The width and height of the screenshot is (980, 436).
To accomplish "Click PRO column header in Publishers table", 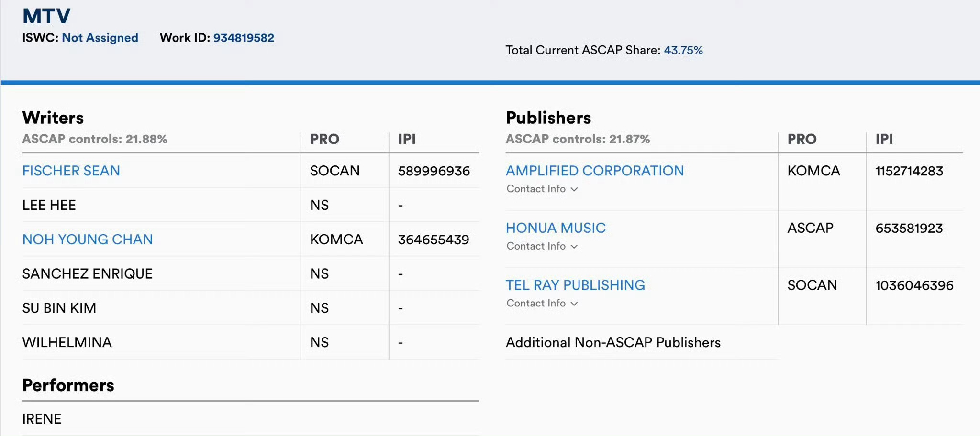I will point(802,139).
